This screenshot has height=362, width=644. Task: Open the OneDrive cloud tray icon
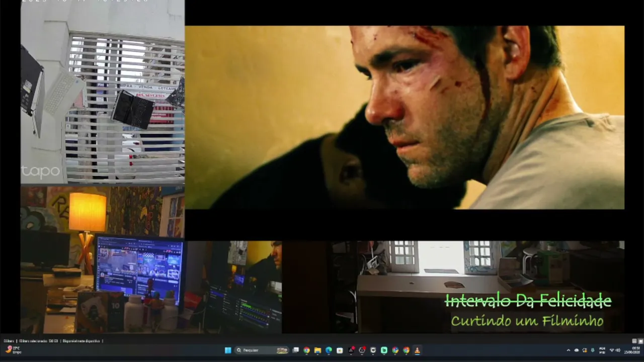pyautogui.click(x=577, y=350)
